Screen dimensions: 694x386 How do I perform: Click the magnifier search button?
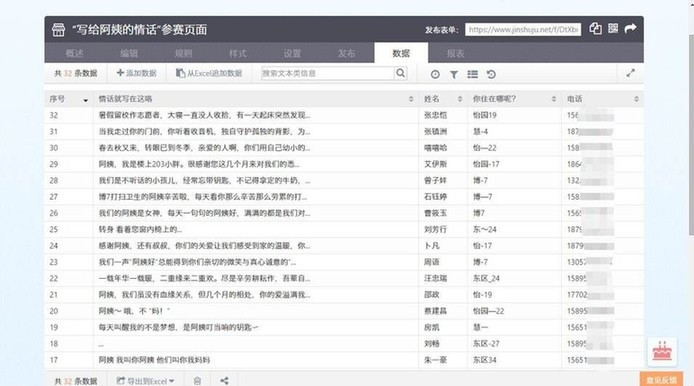(x=401, y=73)
